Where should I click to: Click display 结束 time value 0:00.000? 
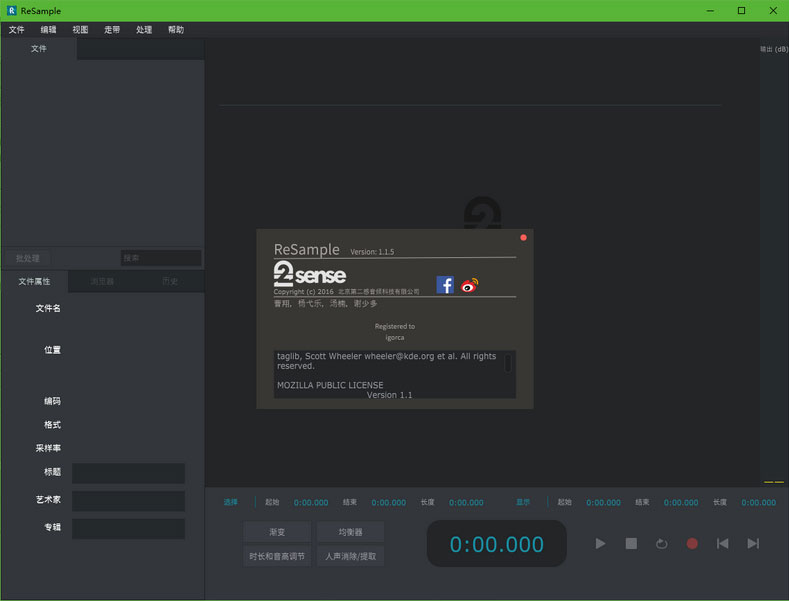coord(681,502)
